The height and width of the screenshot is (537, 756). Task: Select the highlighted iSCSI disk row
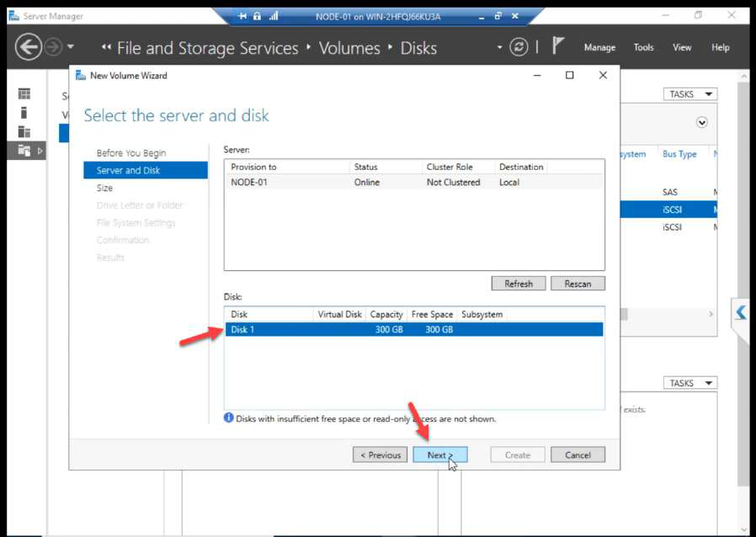pyautogui.click(x=668, y=210)
